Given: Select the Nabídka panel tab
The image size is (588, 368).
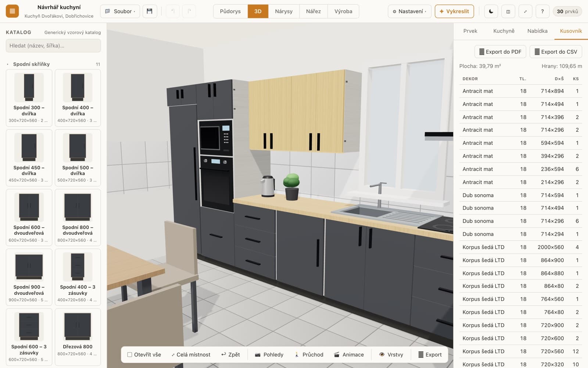Looking at the screenshot, I should tap(537, 31).
